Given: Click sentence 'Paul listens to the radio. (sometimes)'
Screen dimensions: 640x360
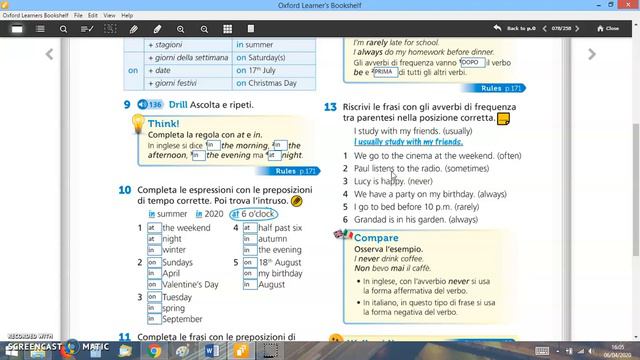Looking at the screenshot, I should click(x=421, y=169).
